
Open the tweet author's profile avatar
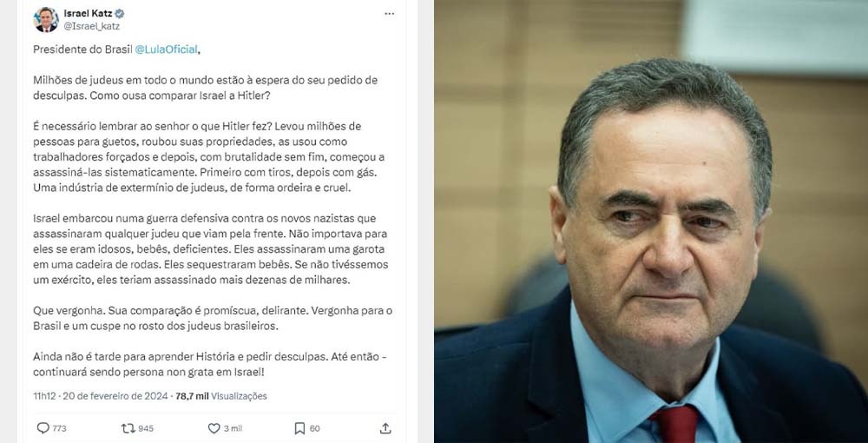click(46, 19)
